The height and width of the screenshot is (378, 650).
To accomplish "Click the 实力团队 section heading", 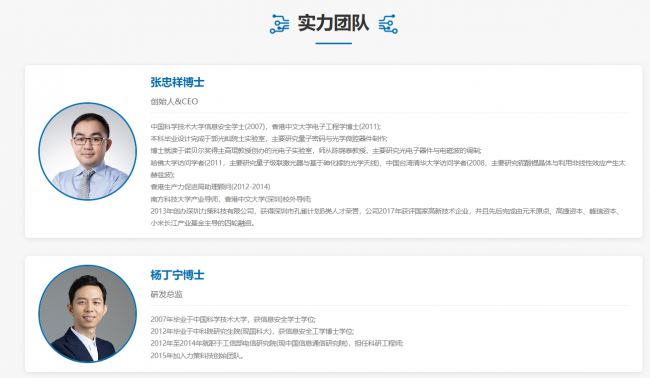I will point(333,23).
